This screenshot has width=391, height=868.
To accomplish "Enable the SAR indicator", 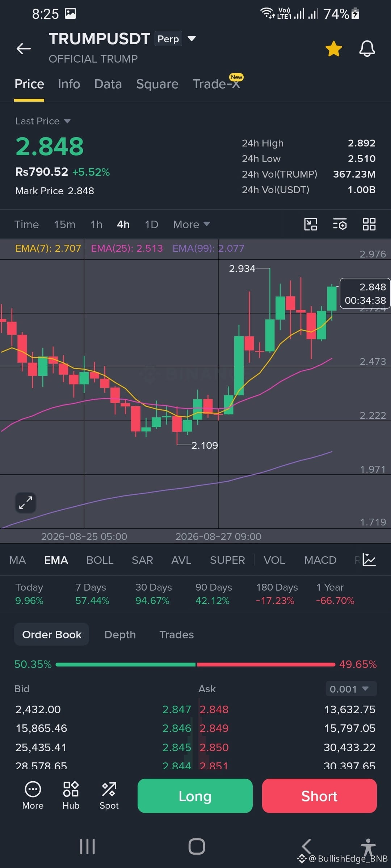I will click(142, 560).
